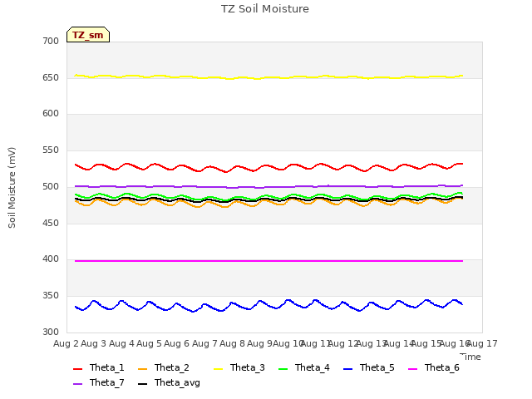The image size is (532, 399).
Task: Click the Time axis label
Action: pos(470,357)
